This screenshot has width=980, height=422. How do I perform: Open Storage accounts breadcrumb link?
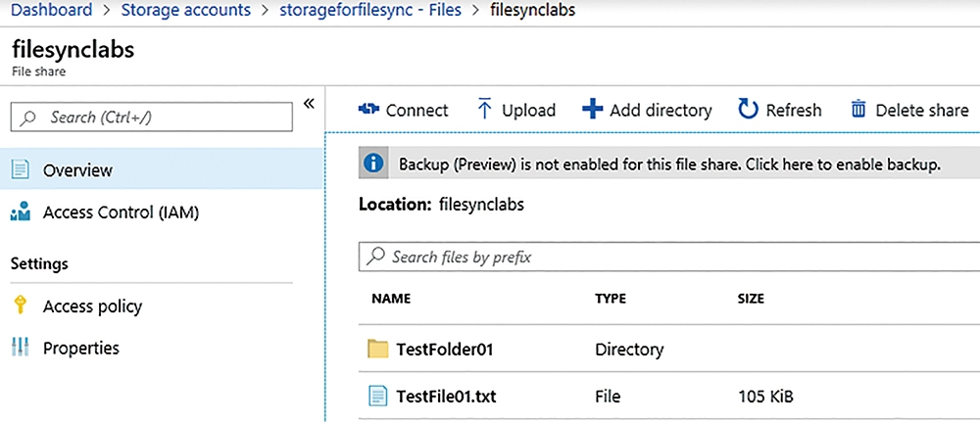(x=185, y=10)
